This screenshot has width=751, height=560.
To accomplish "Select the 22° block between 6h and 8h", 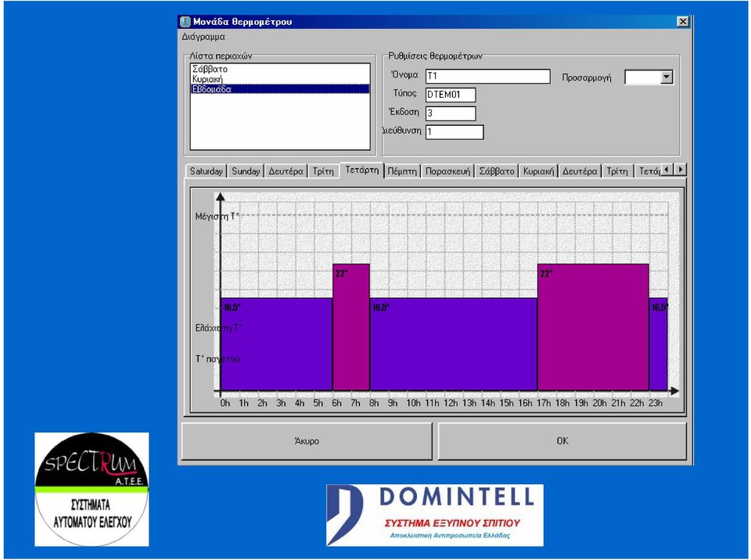I will (x=351, y=327).
